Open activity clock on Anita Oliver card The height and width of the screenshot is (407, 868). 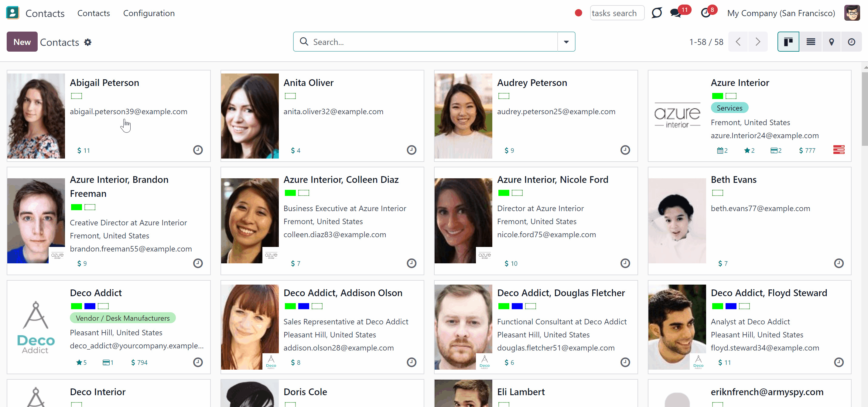[x=412, y=150]
